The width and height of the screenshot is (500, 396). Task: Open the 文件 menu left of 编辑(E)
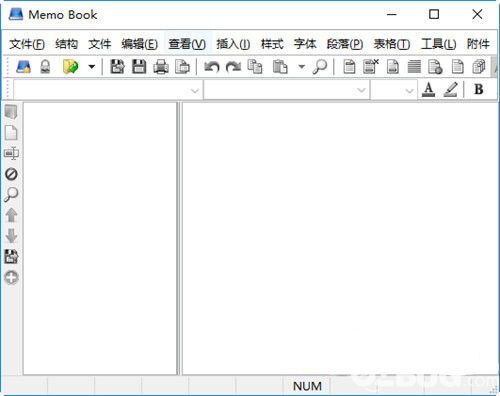[x=100, y=44]
